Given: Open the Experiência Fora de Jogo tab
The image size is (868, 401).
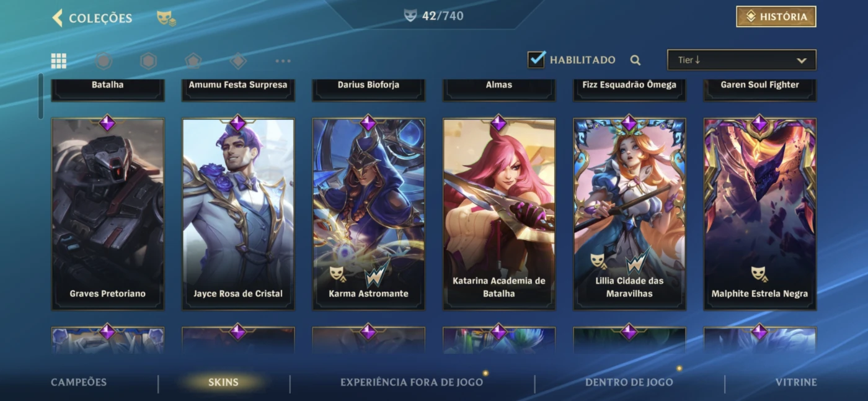Looking at the screenshot, I should [x=412, y=382].
